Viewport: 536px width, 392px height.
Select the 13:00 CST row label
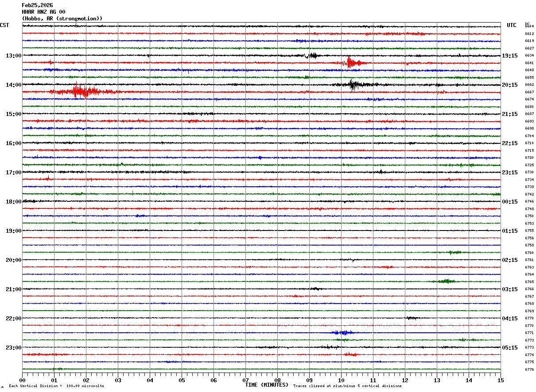(14, 56)
